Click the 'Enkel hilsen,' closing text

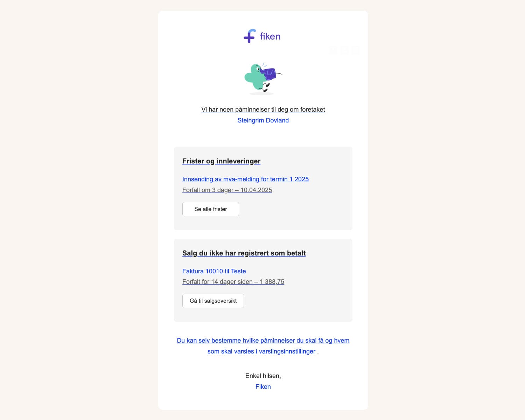pyautogui.click(x=263, y=376)
